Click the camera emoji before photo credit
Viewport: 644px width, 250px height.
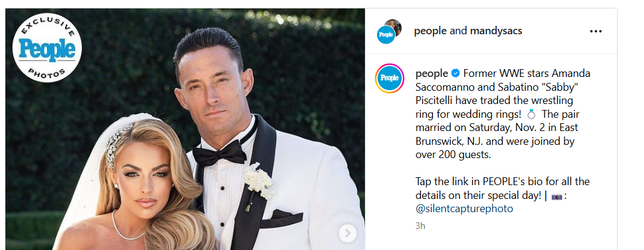(557, 197)
